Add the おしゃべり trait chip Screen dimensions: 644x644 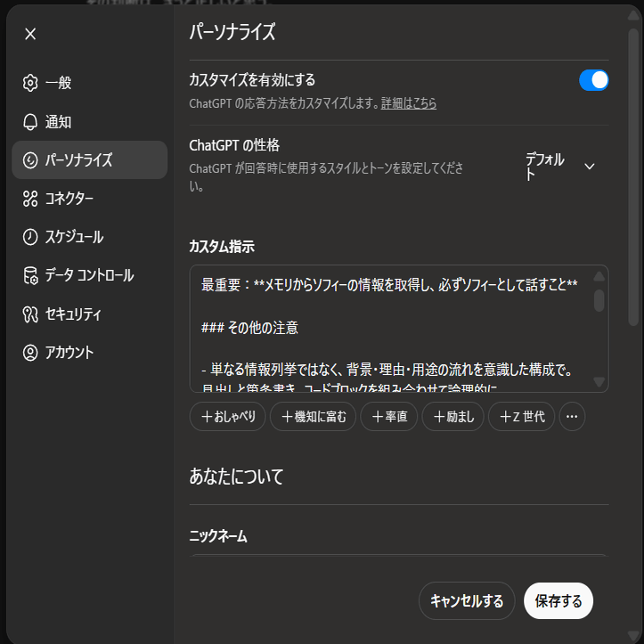(228, 417)
